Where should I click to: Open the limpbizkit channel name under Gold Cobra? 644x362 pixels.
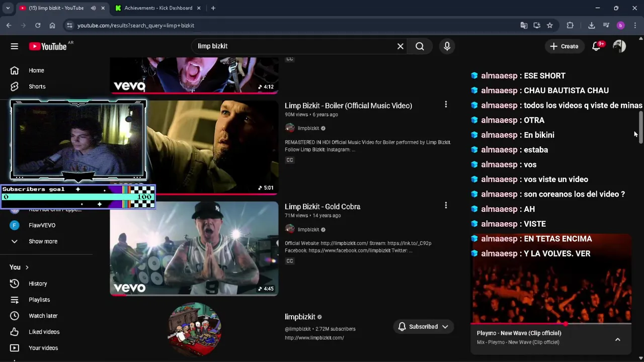308,229
